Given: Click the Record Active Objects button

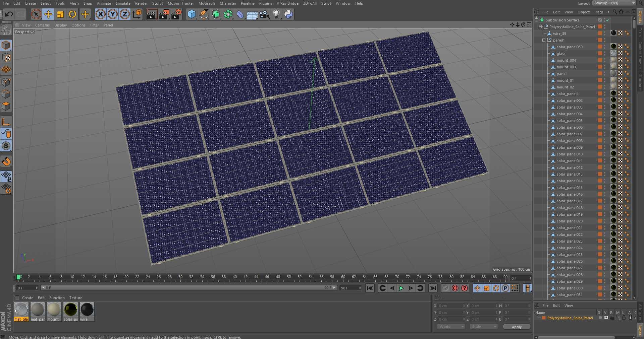Looking at the screenshot, I should [x=445, y=288].
